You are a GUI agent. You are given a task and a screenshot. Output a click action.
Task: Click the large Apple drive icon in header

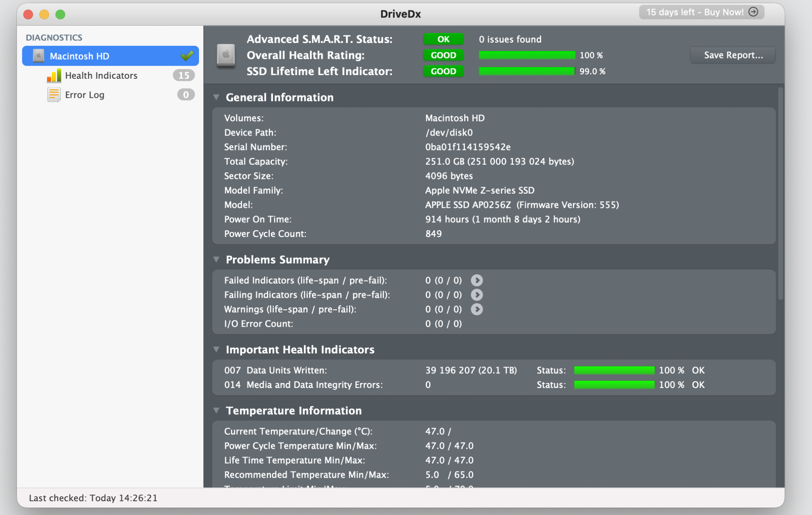coord(226,55)
